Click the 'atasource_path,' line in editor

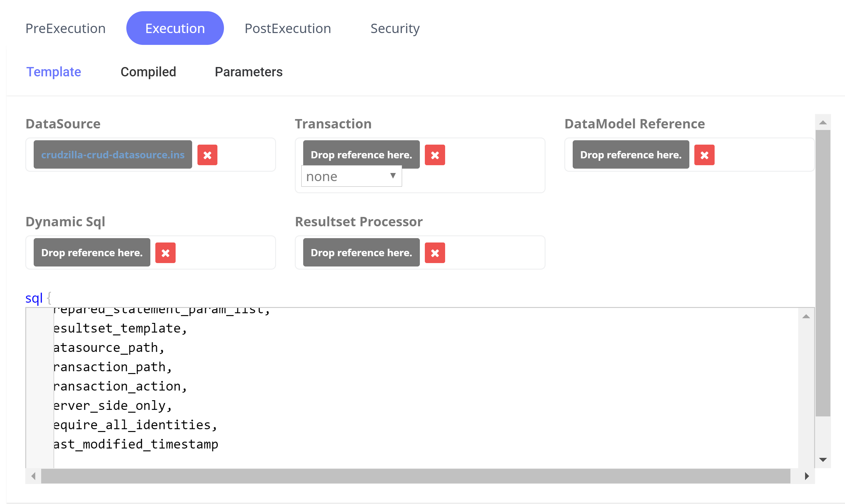pyautogui.click(x=109, y=348)
